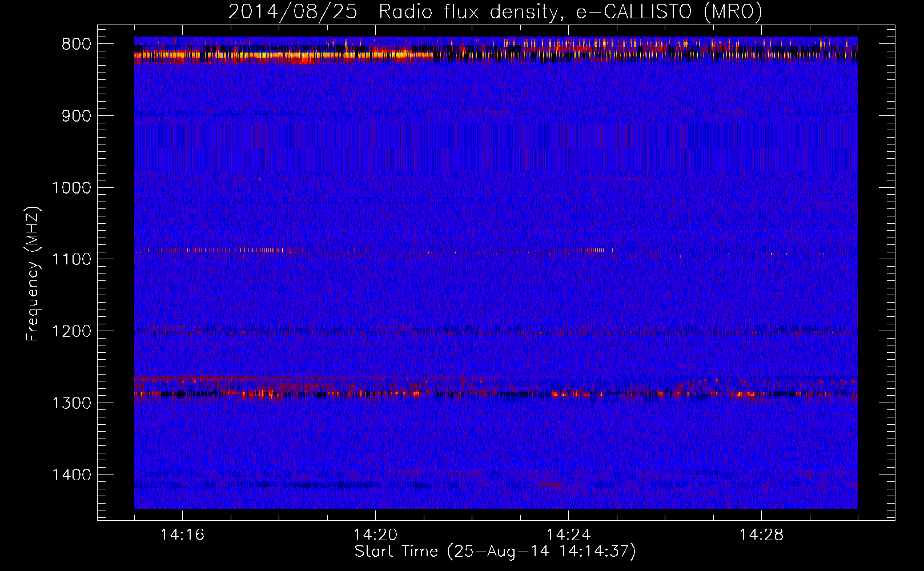
Task: Click the 14:24 time axis label
Action: [568, 535]
